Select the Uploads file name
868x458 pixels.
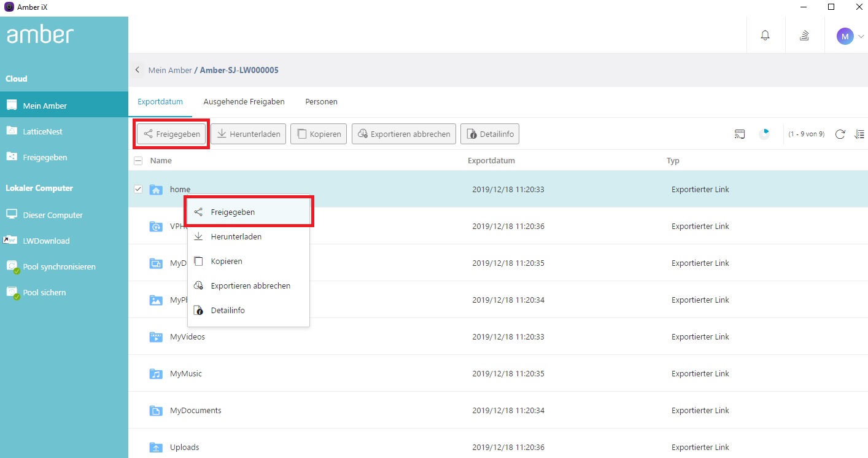(185, 448)
